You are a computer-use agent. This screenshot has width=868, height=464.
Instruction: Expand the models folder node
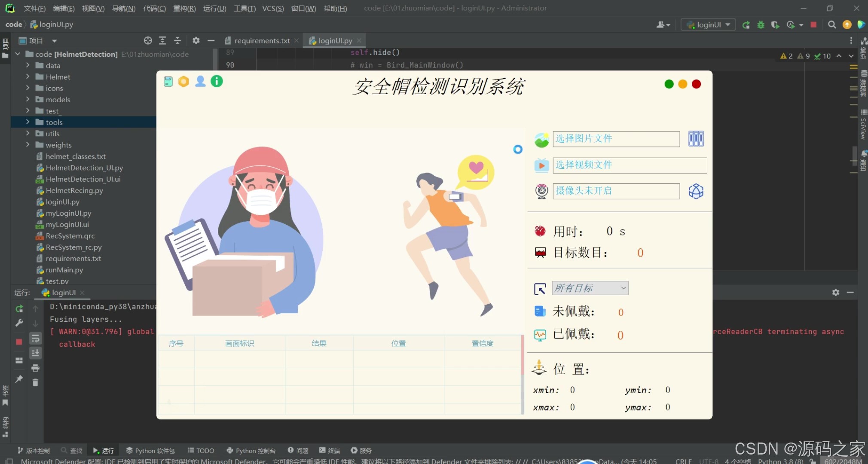point(28,99)
